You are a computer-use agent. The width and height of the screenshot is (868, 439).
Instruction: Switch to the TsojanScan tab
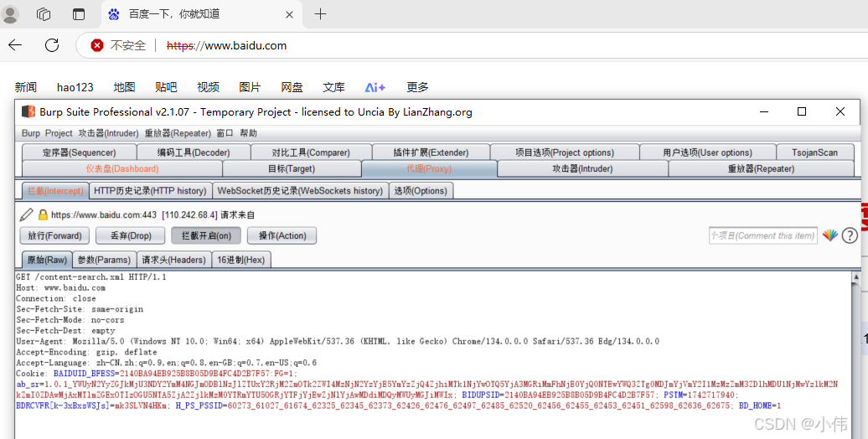click(815, 152)
